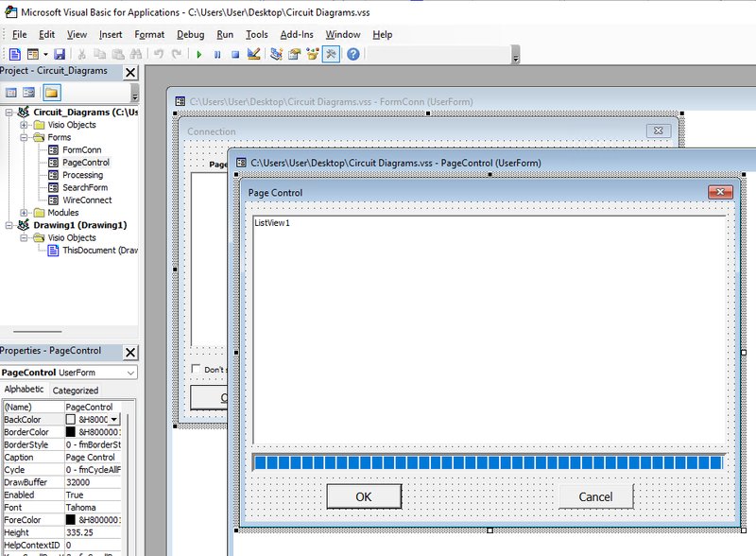The width and height of the screenshot is (756, 556).
Task: Open the Help menu
Action: (x=383, y=35)
